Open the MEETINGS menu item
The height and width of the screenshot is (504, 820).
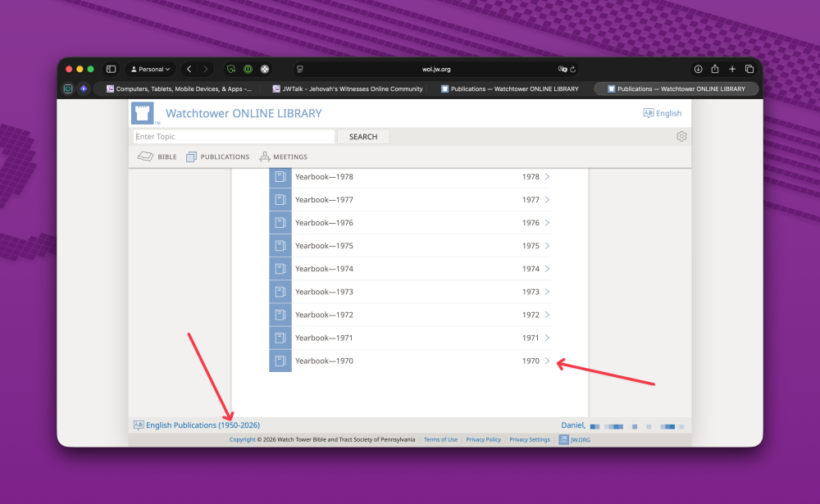click(x=284, y=157)
